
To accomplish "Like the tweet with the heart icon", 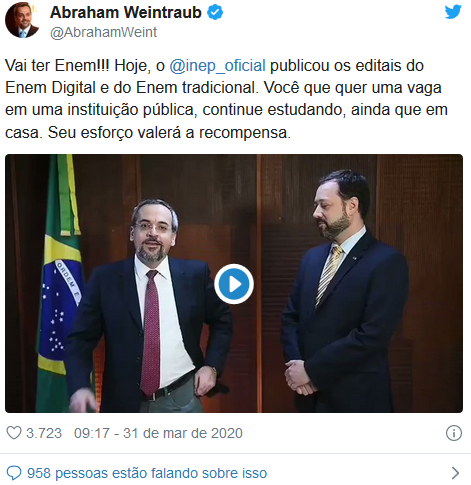I will pyautogui.click(x=14, y=433).
